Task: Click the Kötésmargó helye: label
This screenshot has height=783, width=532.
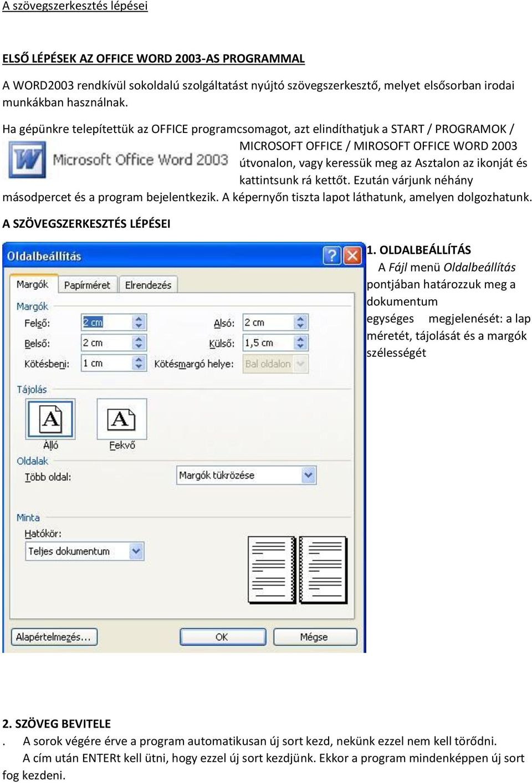Action: tap(194, 364)
